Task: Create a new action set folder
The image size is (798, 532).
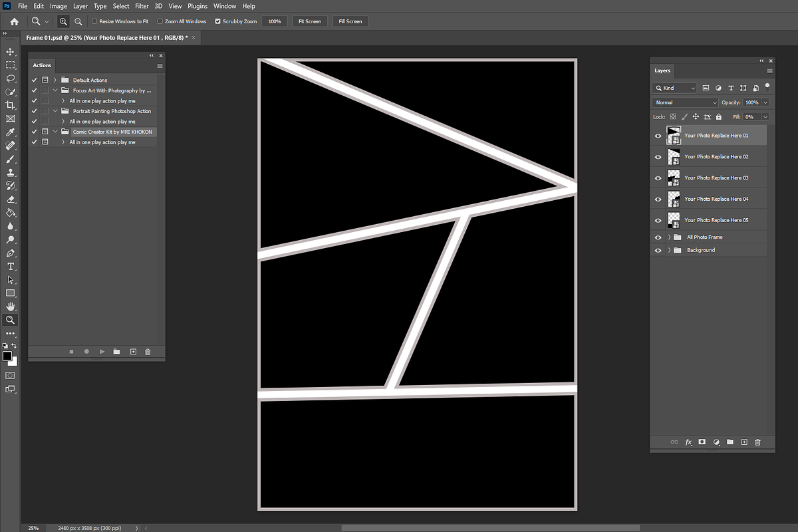Action: [116, 352]
